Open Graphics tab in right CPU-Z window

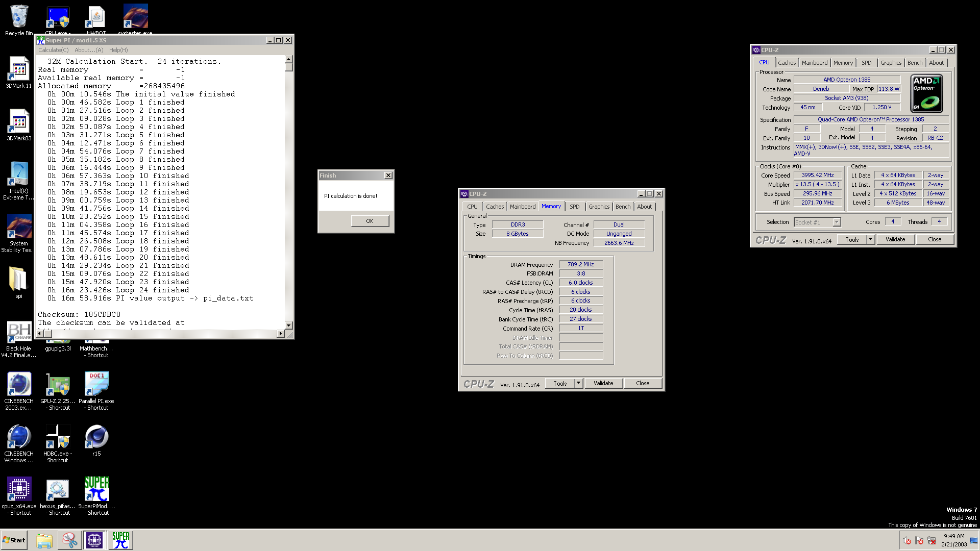coord(891,63)
